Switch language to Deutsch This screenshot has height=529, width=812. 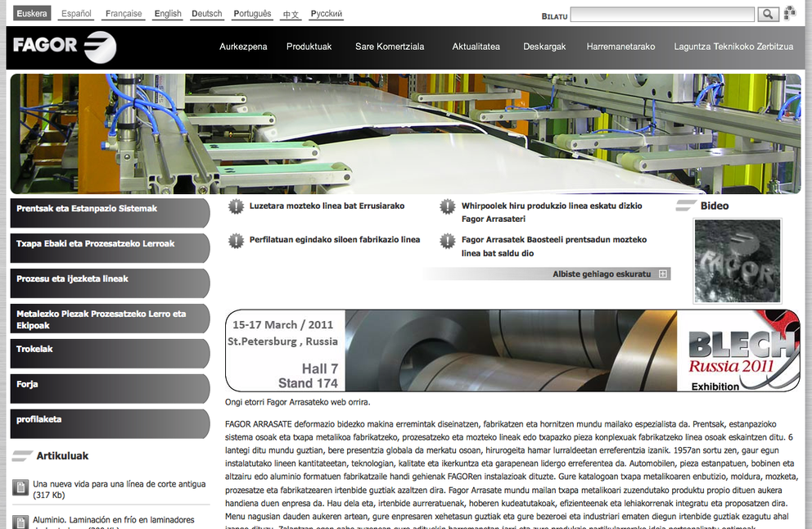click(x=206, y=13)
